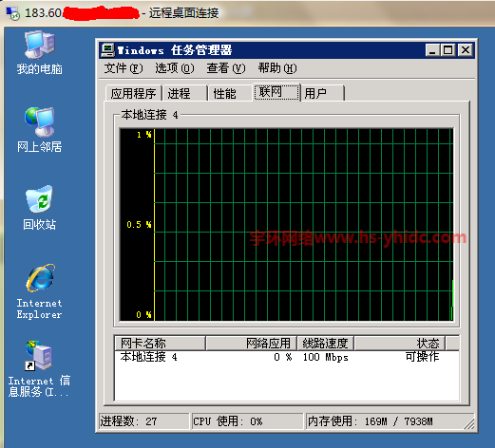Click the CPU 使用: 0% status entry
The image size is (495, 448).
coord(247,421)
